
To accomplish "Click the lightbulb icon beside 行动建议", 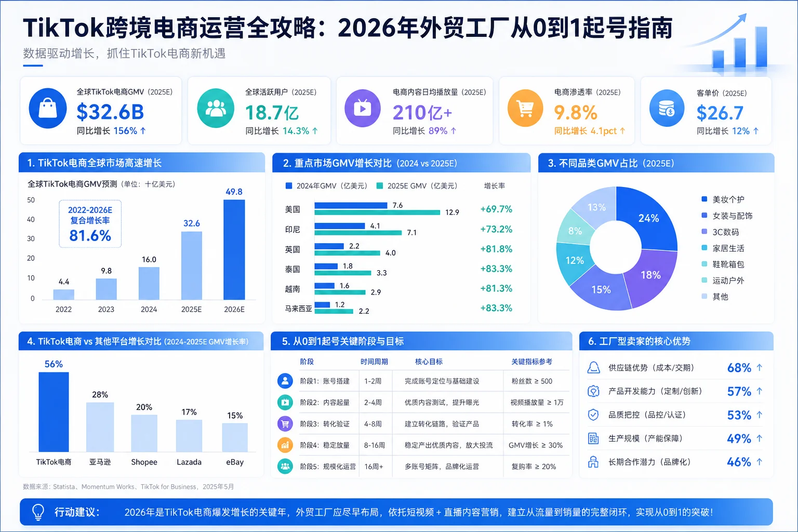I will coord(38,512).
